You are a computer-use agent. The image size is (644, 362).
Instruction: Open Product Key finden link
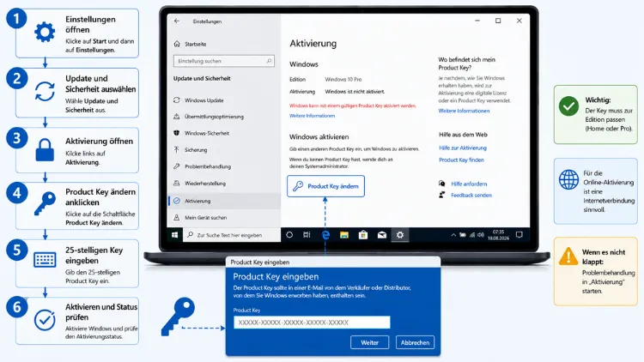[461, 160]
